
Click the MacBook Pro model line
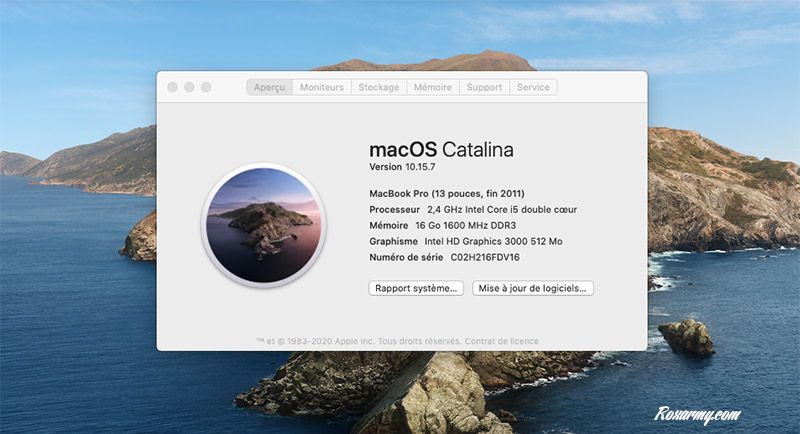[446, 193]
